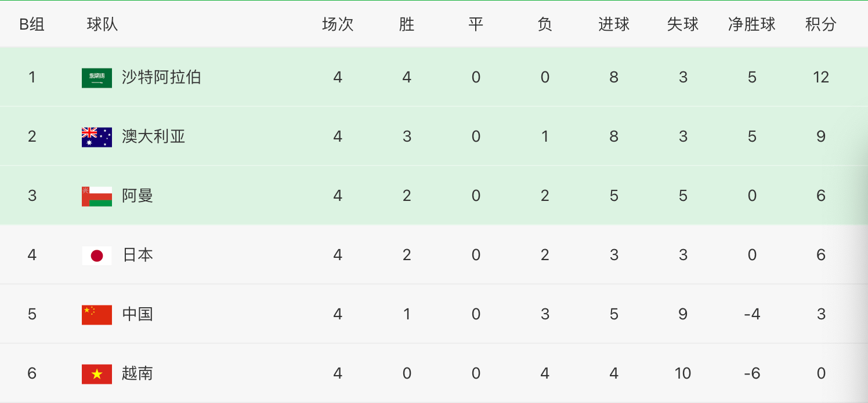Click the 进球 column header
Image resolution: width=868 pixels, height=403 pixels.
pos(614,24)
